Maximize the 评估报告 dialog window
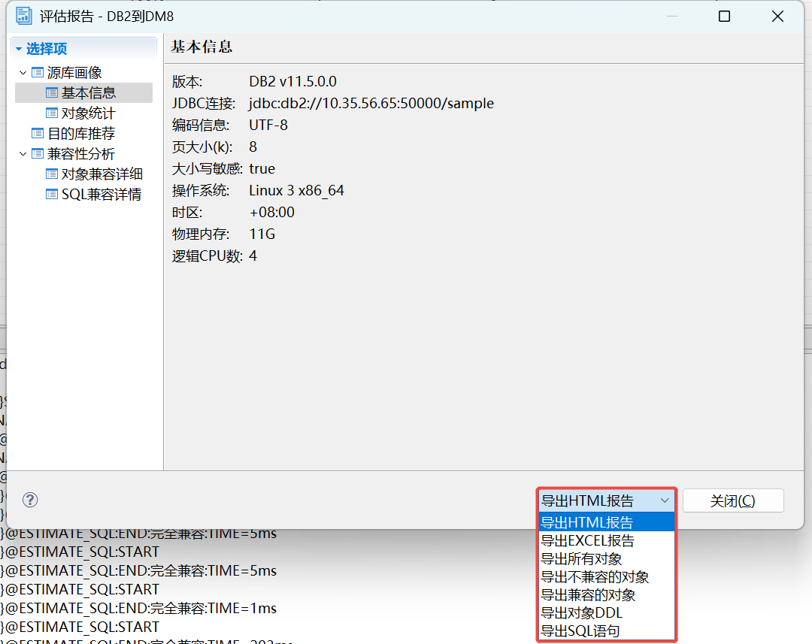Image resolution: width=812 pixels, height=644 pixels. (725, 17)
